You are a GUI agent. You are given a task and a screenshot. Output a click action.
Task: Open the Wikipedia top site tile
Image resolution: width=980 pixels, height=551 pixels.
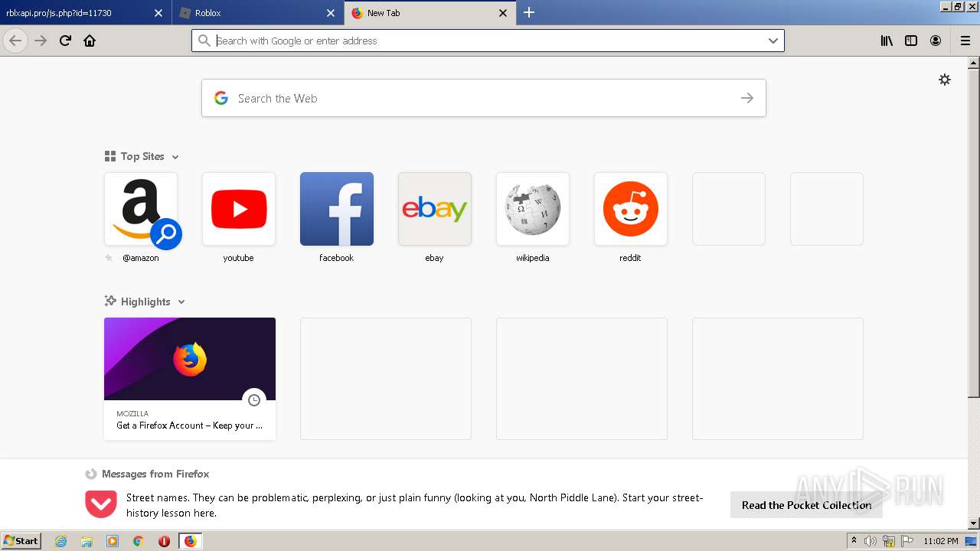[533, 209]
